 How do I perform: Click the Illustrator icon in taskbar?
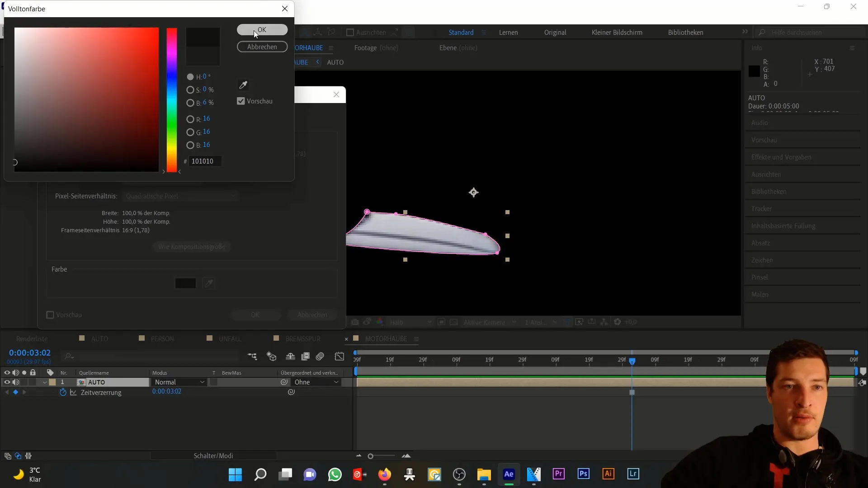click(609, 474)
